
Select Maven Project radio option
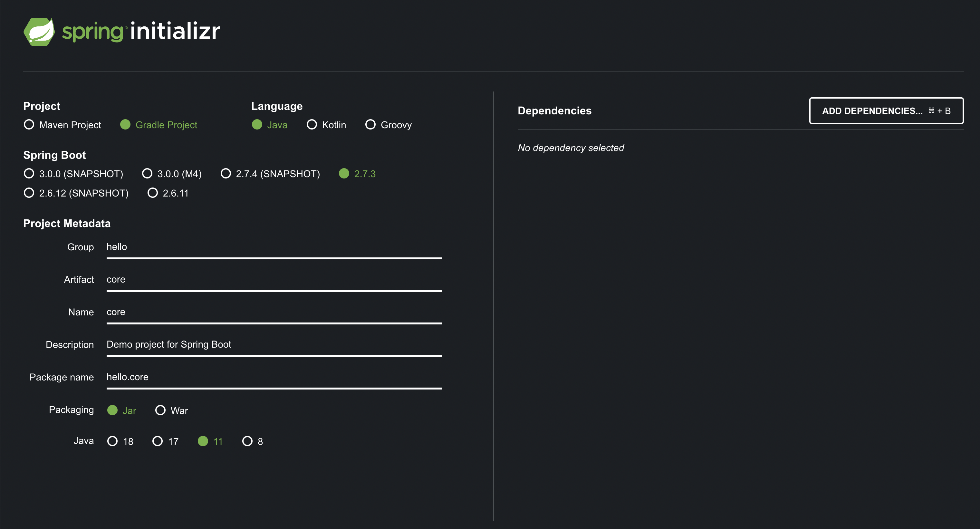(29, 124)
